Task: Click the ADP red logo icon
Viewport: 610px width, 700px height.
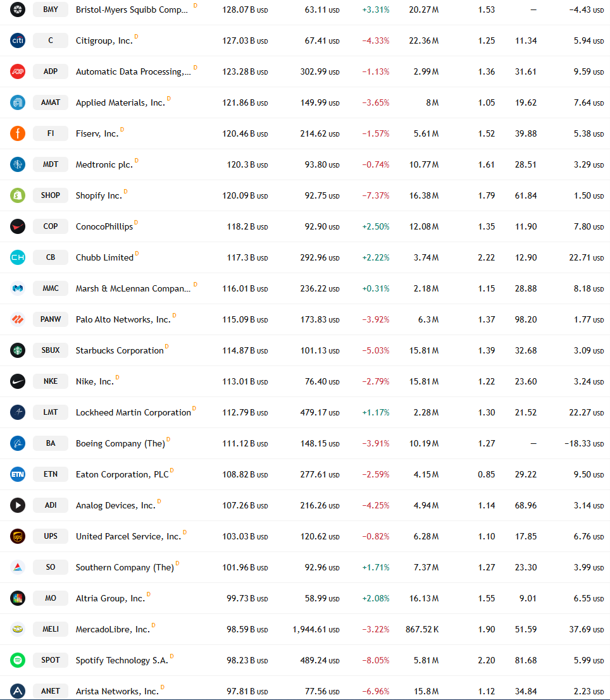Action: pyautogui.click(x=18, y=71)
